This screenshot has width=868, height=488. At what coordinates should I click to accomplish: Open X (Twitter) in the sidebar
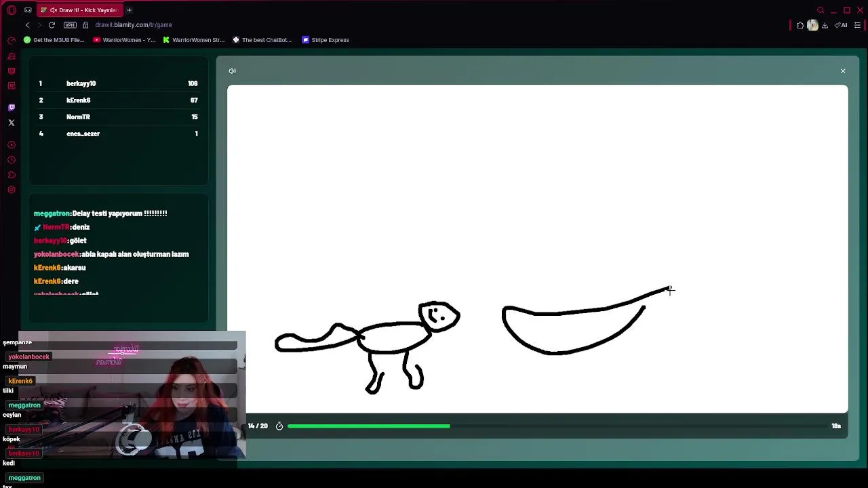tap(12, 123)
